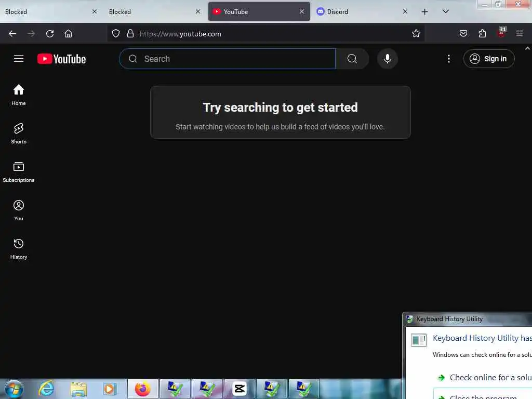
Task: Open Firefox application menu
Action: (520, 33)
